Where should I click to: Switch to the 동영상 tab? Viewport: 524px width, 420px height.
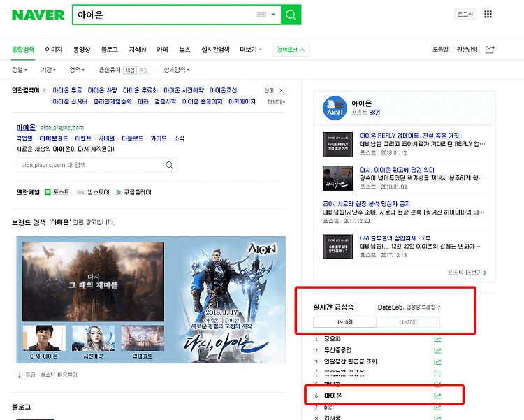click(x=82, y=50)
